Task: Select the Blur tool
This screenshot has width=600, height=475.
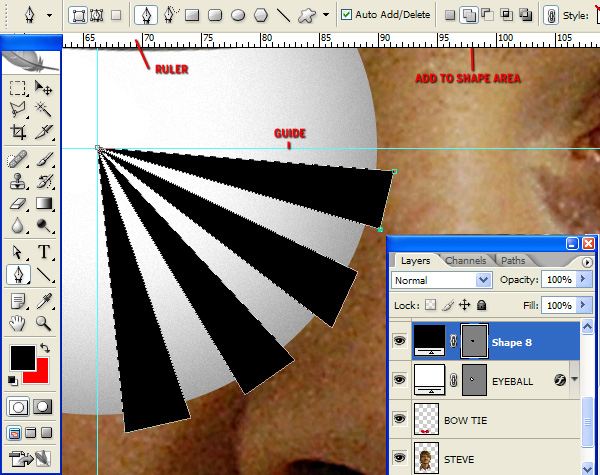Action: [x=18, y=225]
